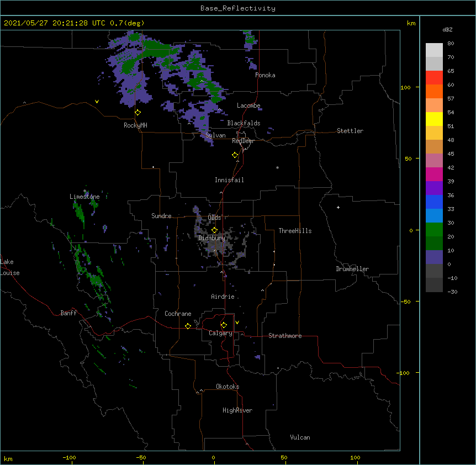
Task: Click the Strathmore label
Action: click(x=285, y=336)
